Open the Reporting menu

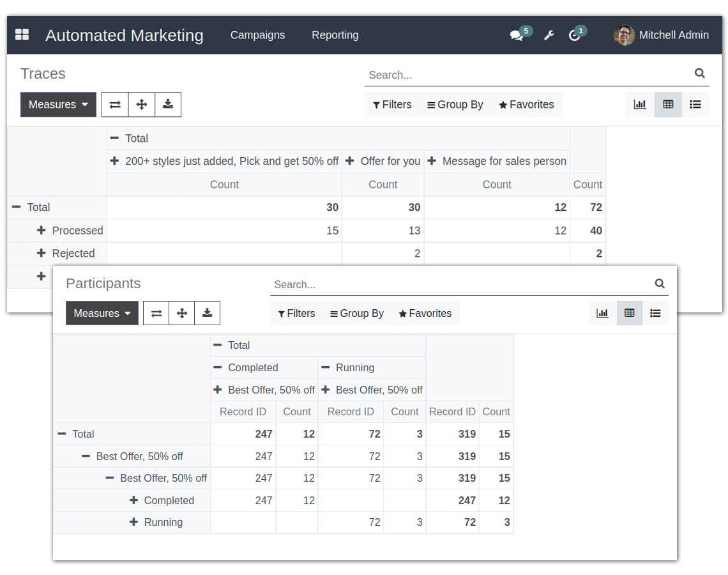click(335, 36)
